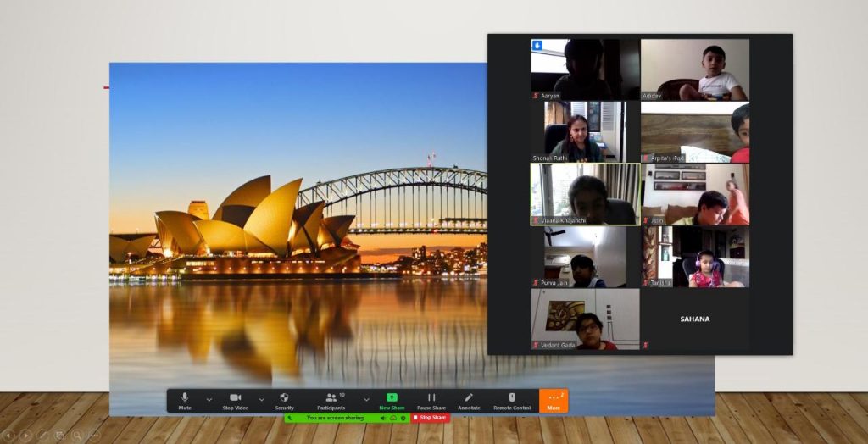The height and width of the screenshot is (444, 868).
Task: Expand audio options arrow beside Mute
Action: (209, 399)
